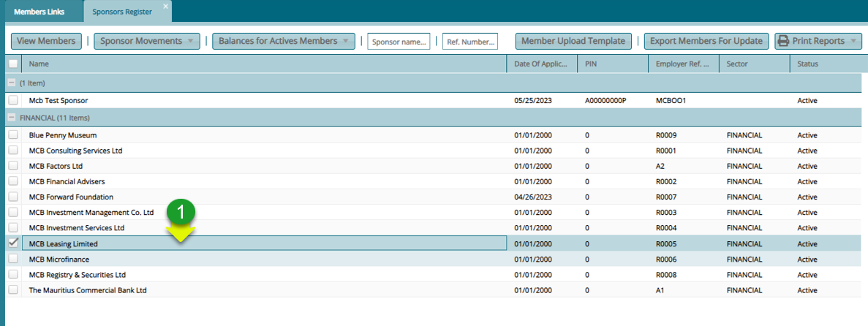The height and width of the screenshot is (326, 868).
Task: Sort by the PIN column header
Action: click(613, 64)
